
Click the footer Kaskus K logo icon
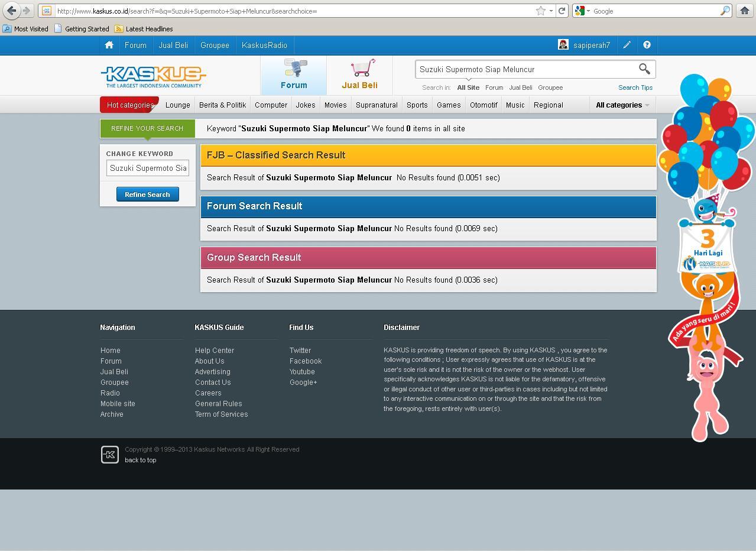tap(110, 455)
